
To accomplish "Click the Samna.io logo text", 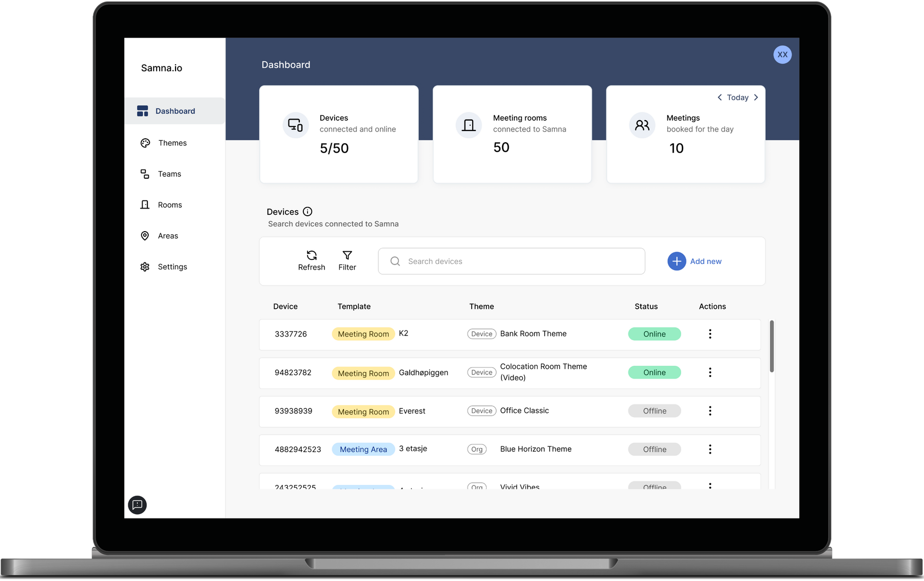I will point(162,68).
